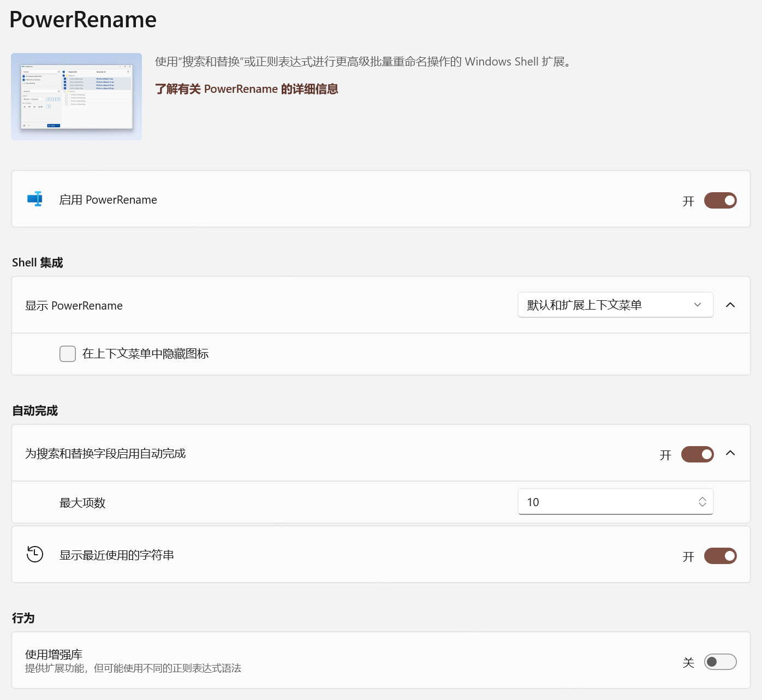Click the 在上下文菜单中隐藏图标 label text
762x700 pixels.
pos(146,354)
